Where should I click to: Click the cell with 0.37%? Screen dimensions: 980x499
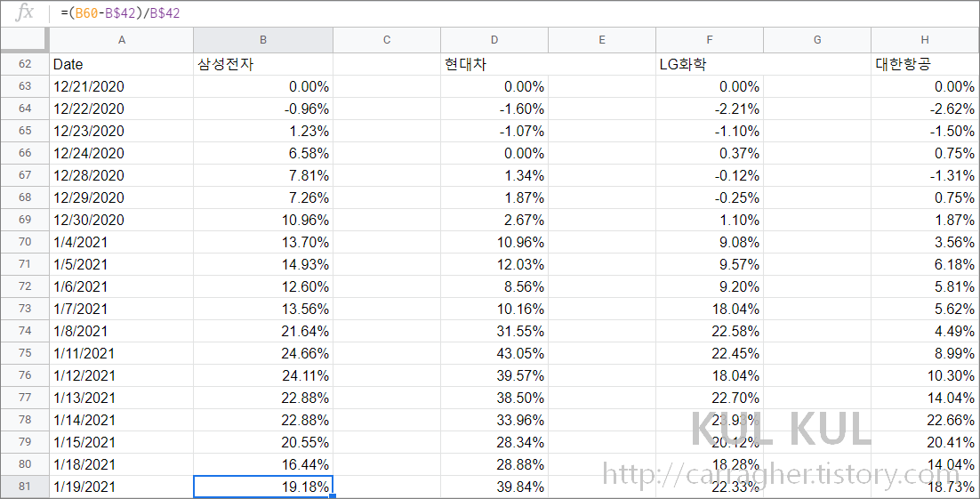(x=710, y=153)
